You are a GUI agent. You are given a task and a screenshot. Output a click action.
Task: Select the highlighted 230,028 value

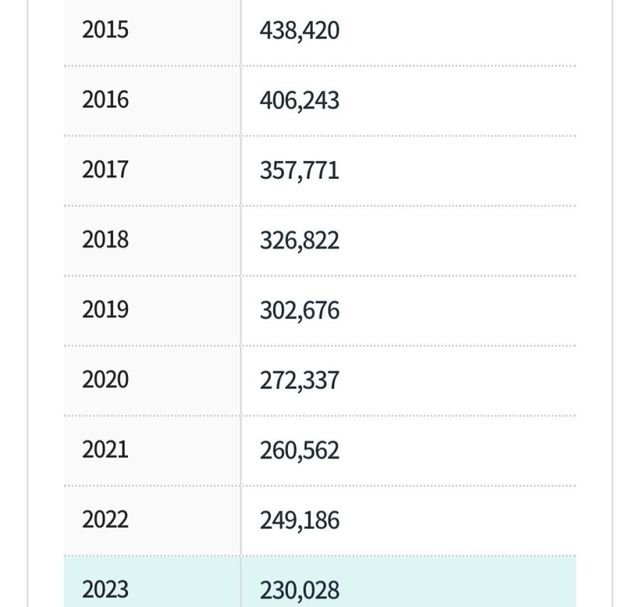[x=299, y=590]
